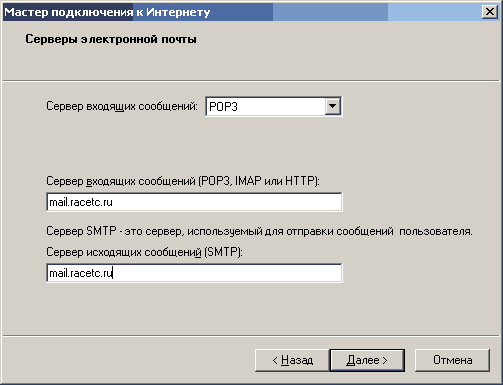This screenshot has width=503, height=385.
Task: Click the Сервер исходящих сообщений (SMTP) label
Action: click(x=144, y=252)
